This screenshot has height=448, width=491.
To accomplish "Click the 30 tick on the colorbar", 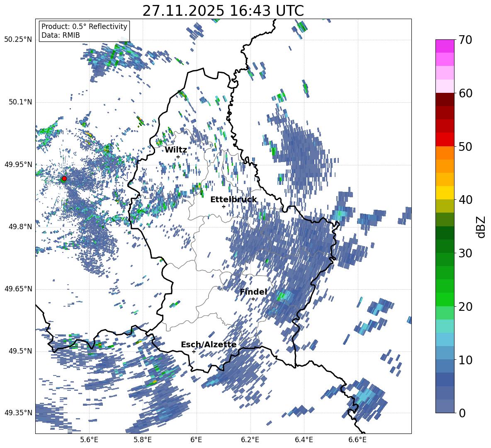I will point(465,253).
